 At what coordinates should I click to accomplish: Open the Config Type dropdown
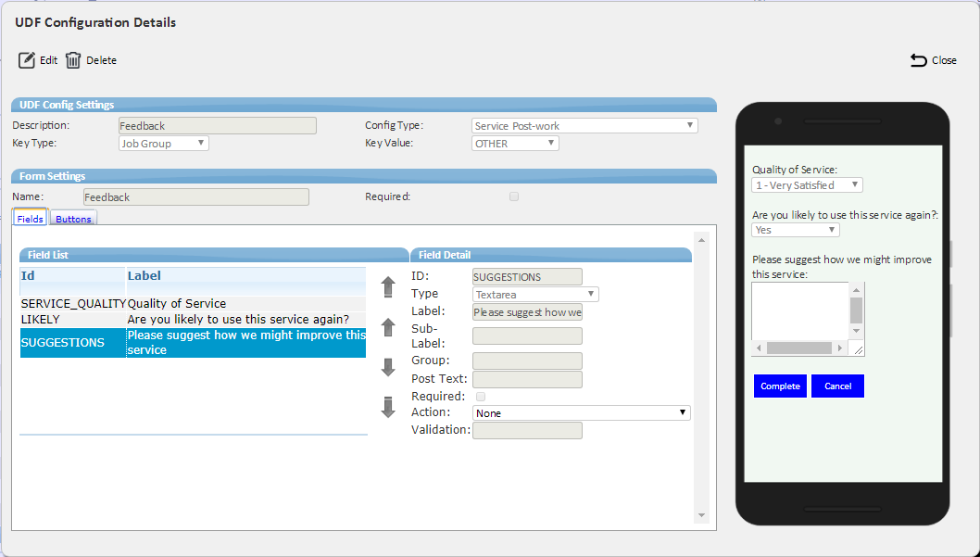[x=584, y=126]
